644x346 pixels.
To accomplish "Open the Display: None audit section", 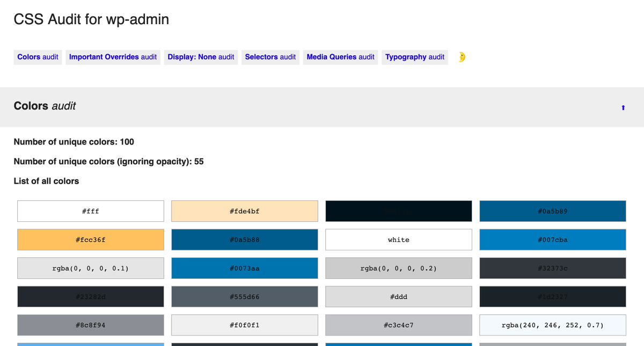I will 201,57.
